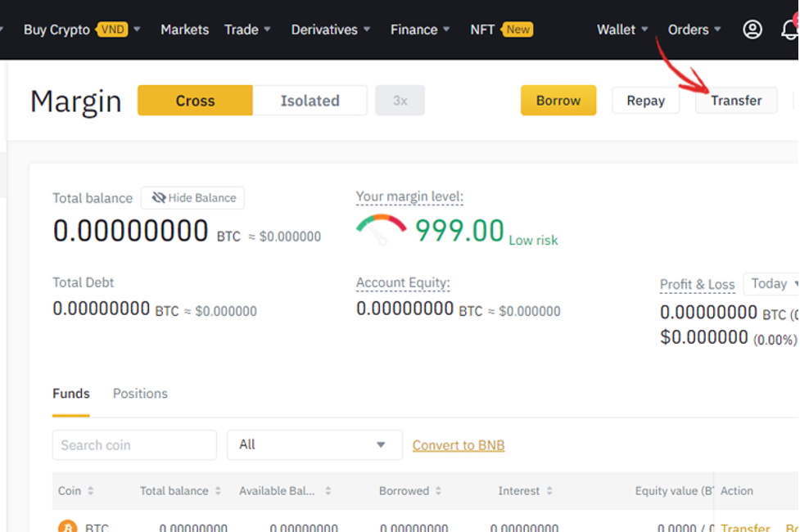The image size is (800, 532).
Task: Expand the Trade dropdown menu
Action: pyautogui.click(x=247, y=29)
